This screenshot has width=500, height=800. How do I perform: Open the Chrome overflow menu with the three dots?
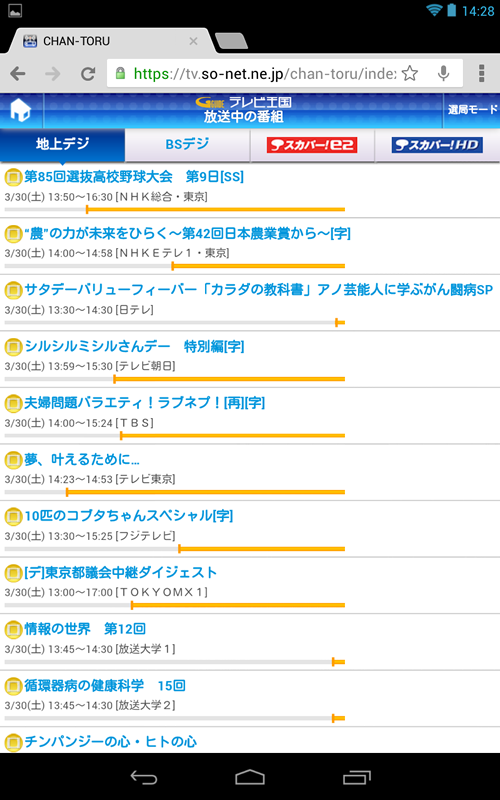(x=481, y=74)
